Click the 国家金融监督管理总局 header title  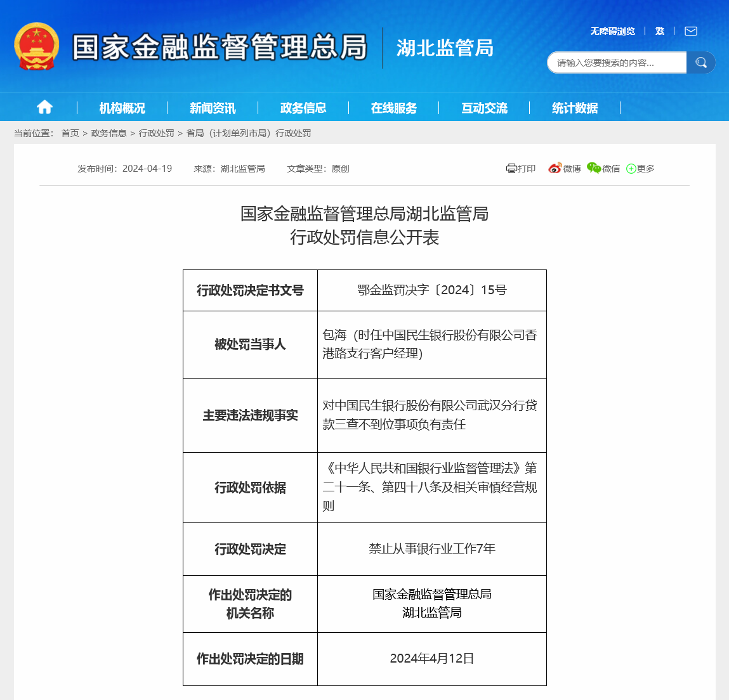coord(220,47)
